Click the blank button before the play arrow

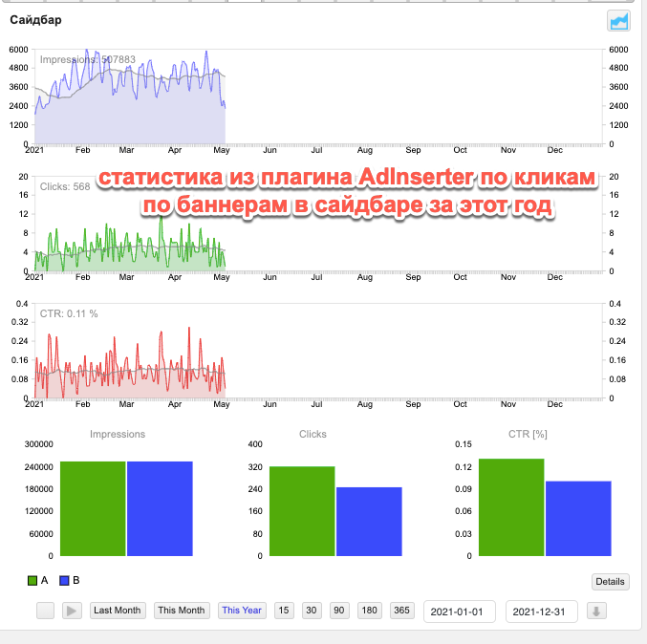coord(45,611)
